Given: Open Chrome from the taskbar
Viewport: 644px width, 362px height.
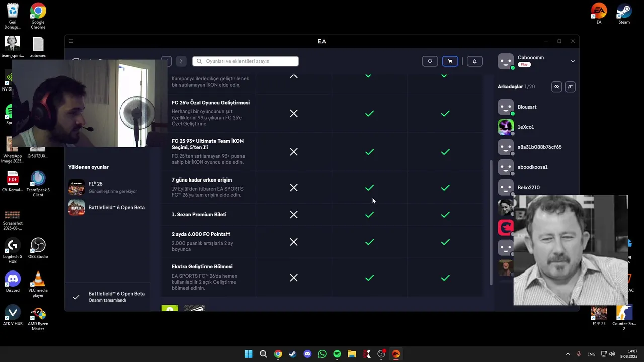Looking at the screenshot, I should click(278, 354).
